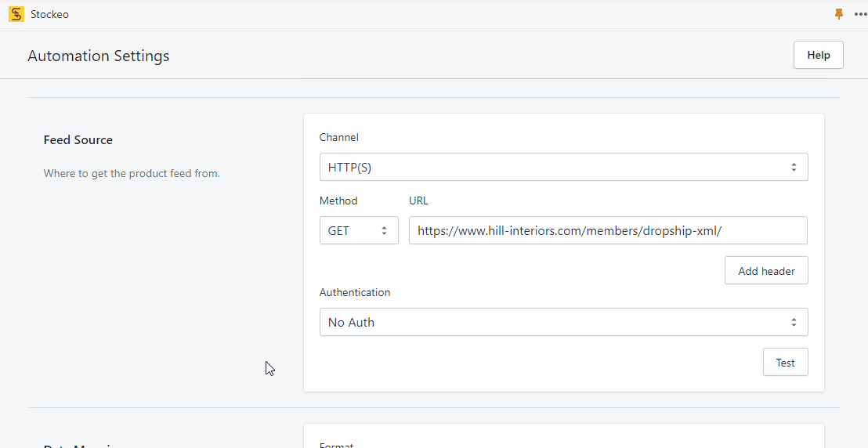The height and width of the screenshot is (448, 868).
Task: Click the Channel field label
Action: 338,137
